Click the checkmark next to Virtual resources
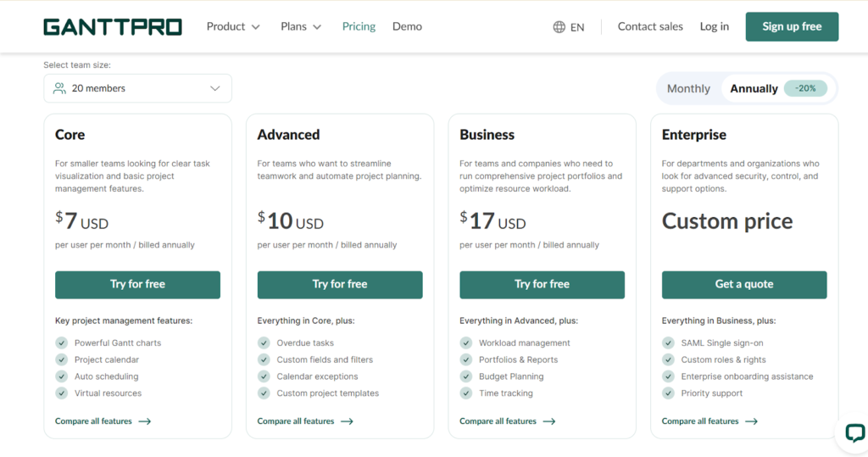This screenshot has width=868, height=457. 61,393
